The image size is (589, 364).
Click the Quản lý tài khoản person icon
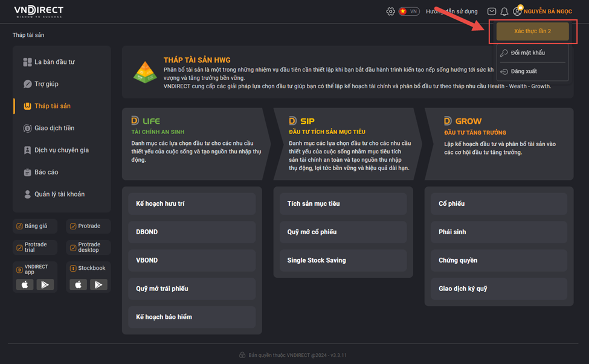click(27, 194)
